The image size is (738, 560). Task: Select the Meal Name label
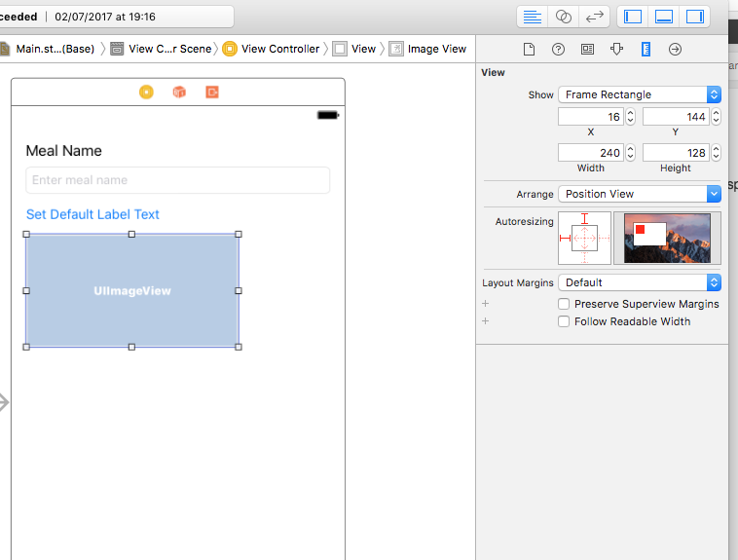click(x=63, y=151)
